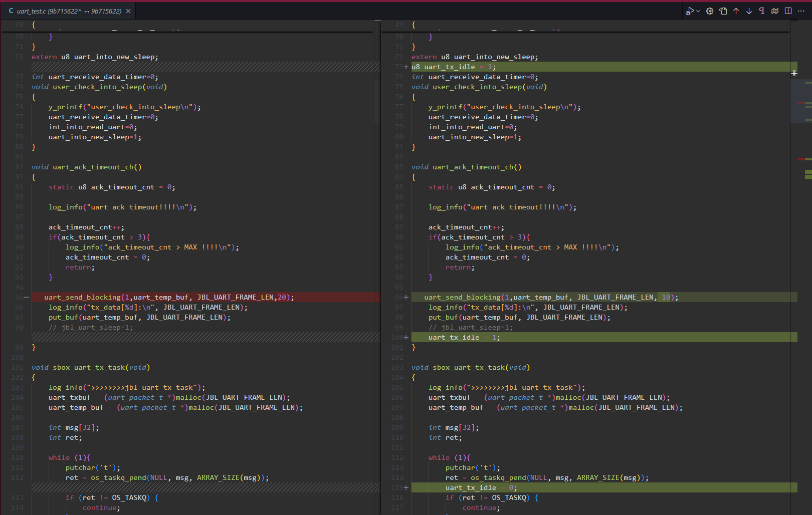Click the plus marker beside the uart_tx_idle = 0 line

point(407,488)
